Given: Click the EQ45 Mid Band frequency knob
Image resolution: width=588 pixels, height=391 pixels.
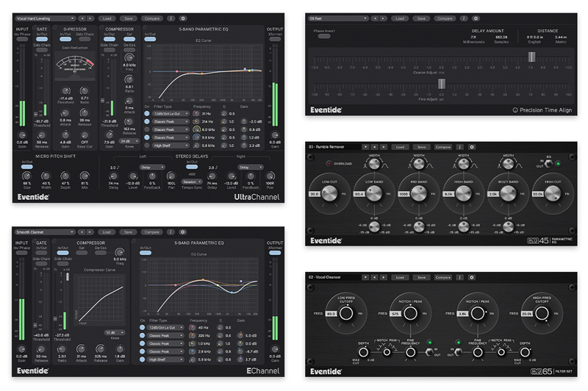Looking at the screenshot, I should click(x=419, y=194).
